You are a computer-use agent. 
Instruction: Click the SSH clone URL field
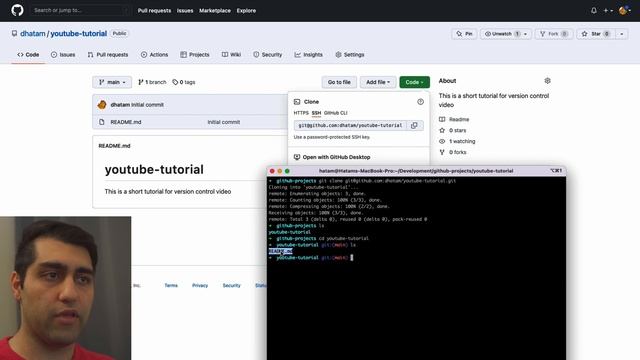point(350,126)
